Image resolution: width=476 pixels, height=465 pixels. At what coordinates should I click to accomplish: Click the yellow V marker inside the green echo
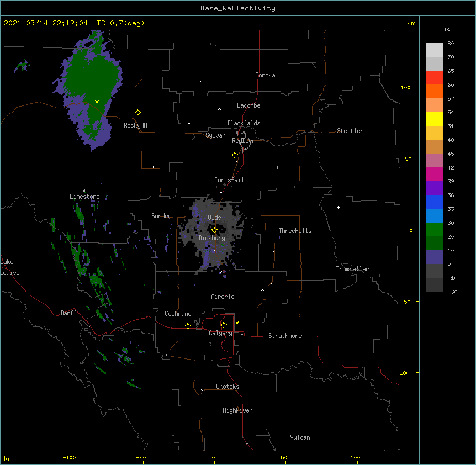tap(97, 102)
